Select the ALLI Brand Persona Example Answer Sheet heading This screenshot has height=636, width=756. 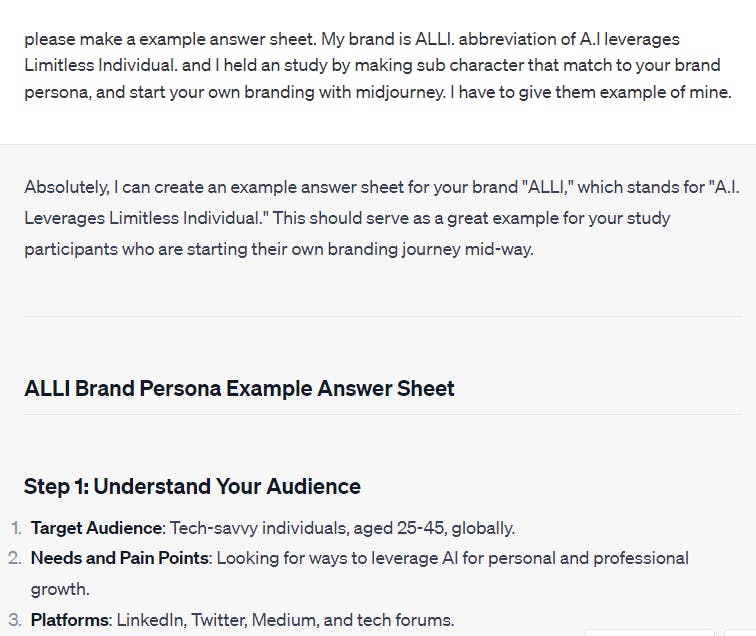click(x=239, y=389)
